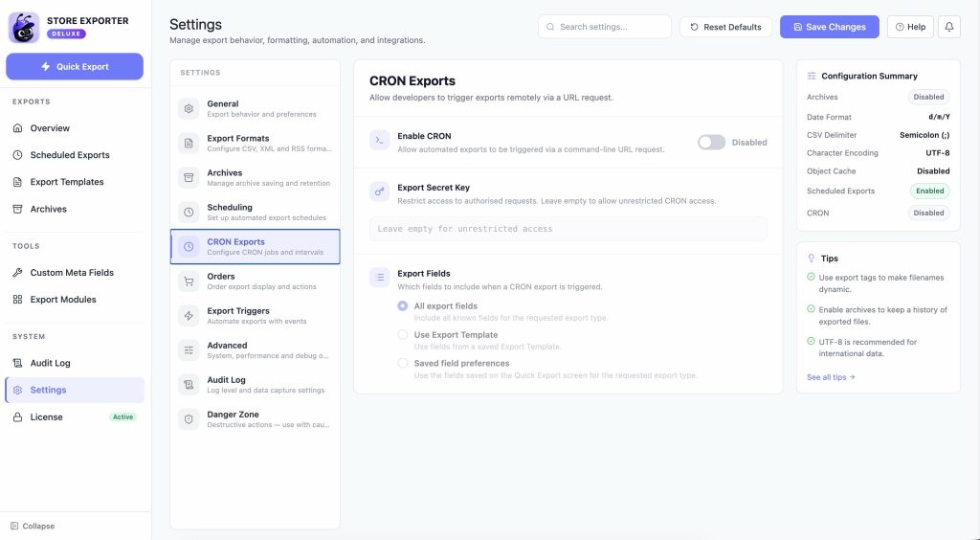Open Overview in the sidebar

tap(75, 128)
